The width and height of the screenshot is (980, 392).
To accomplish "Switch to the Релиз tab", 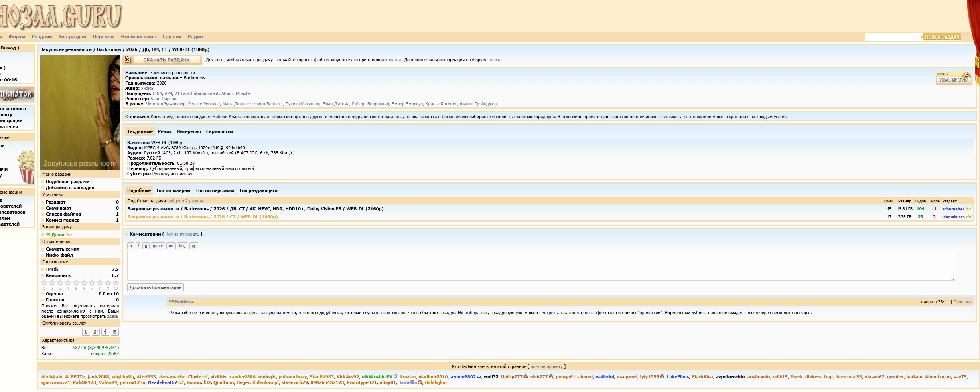I will [164, 131].
